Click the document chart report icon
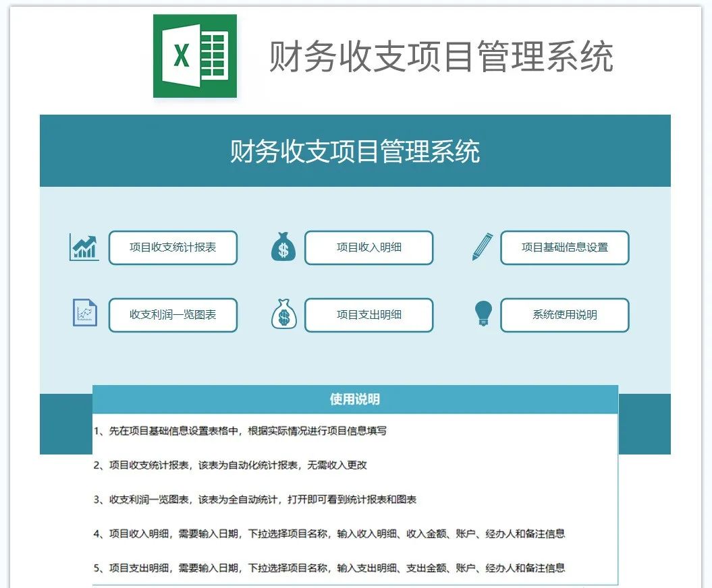Screen dimensions: 712x588 [84, 315]
